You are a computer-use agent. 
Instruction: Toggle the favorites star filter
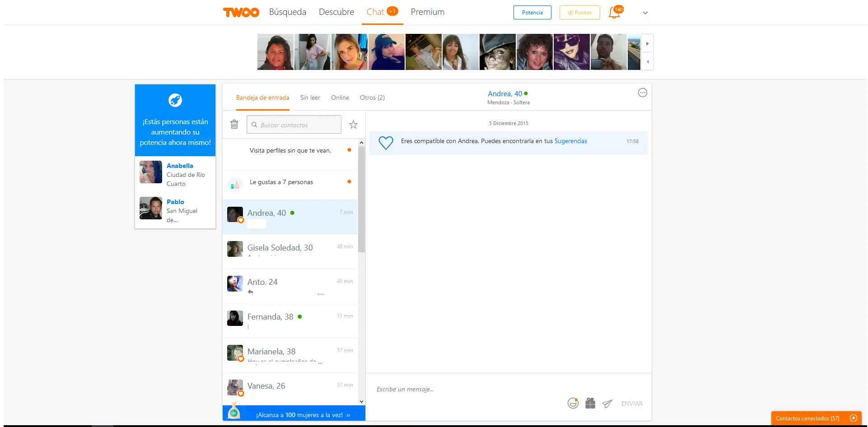pyautogui.click(x=353, y=125)
